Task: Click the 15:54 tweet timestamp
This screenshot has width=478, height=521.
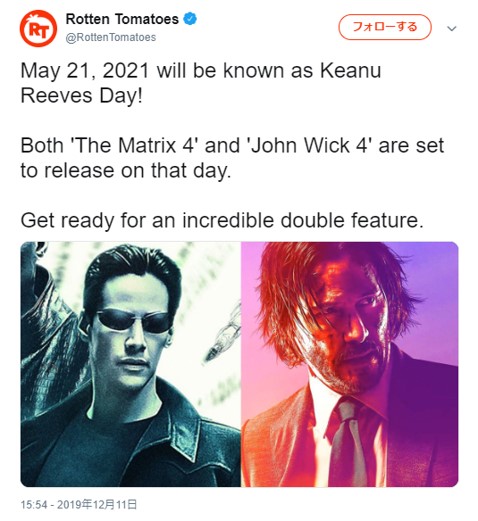Action: [33, 504]
